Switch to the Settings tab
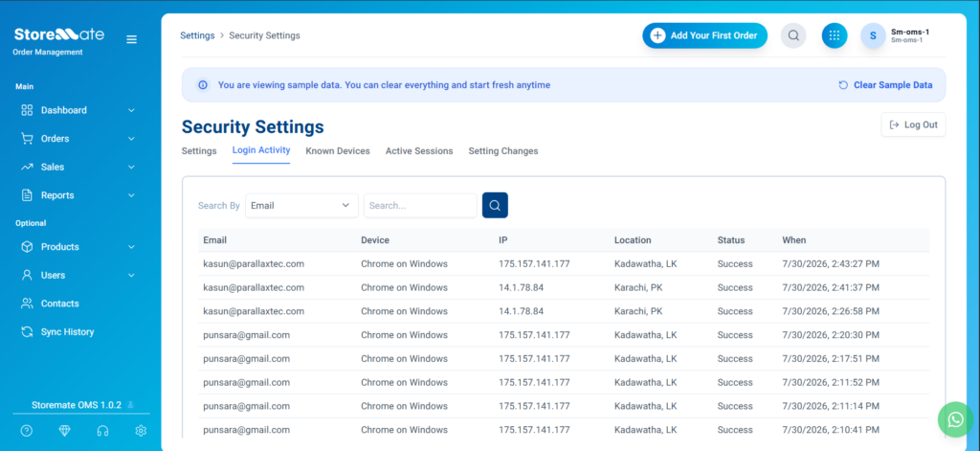Viewport: 980px width, 451px height. click(x=199, y=150)
